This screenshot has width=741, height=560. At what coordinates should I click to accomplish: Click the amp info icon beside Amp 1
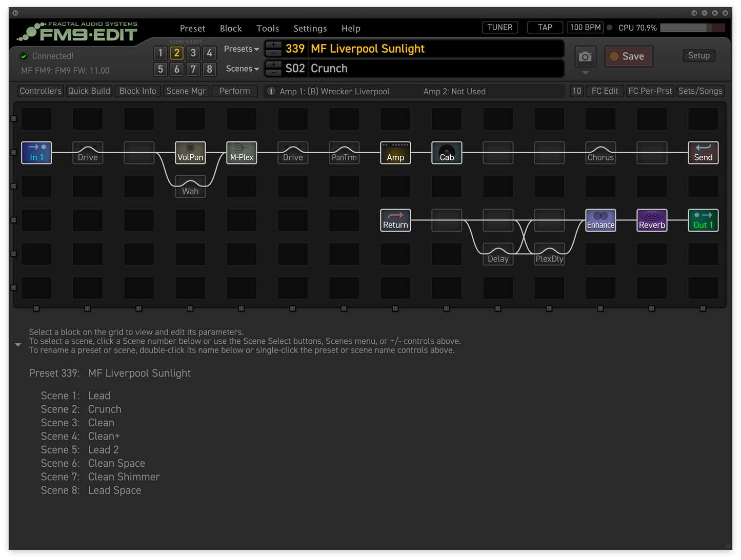pos(271,91)
